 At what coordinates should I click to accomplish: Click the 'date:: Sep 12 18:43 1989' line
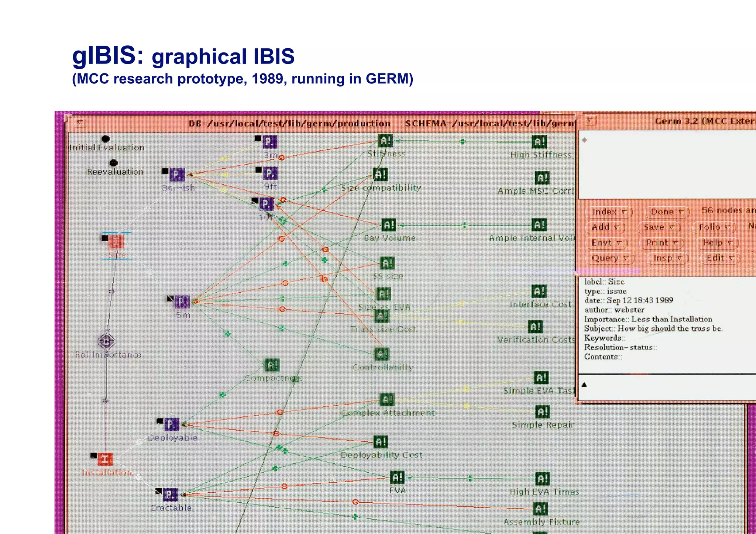(629, 300)
